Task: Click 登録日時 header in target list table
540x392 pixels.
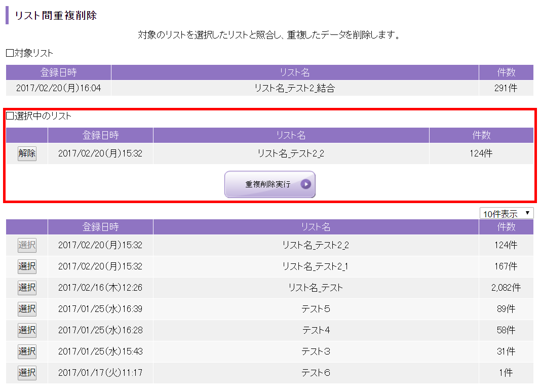Action: pos(58,72)
